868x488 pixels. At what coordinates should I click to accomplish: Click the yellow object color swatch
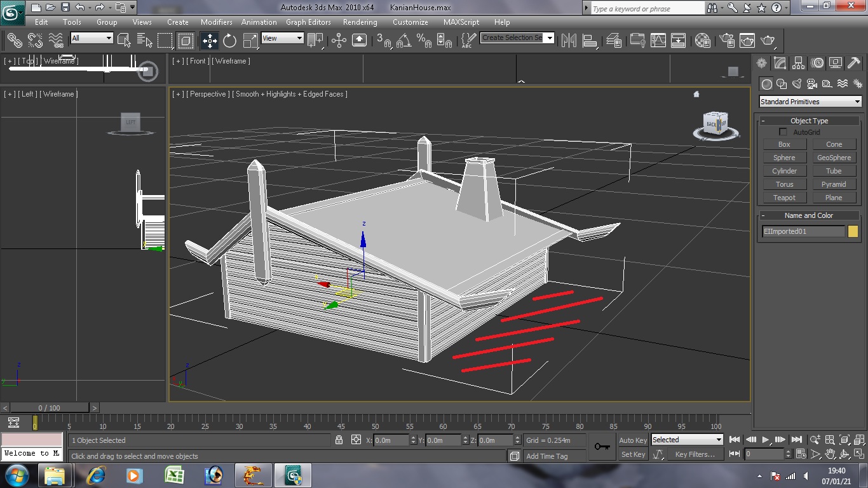(853, 231)
